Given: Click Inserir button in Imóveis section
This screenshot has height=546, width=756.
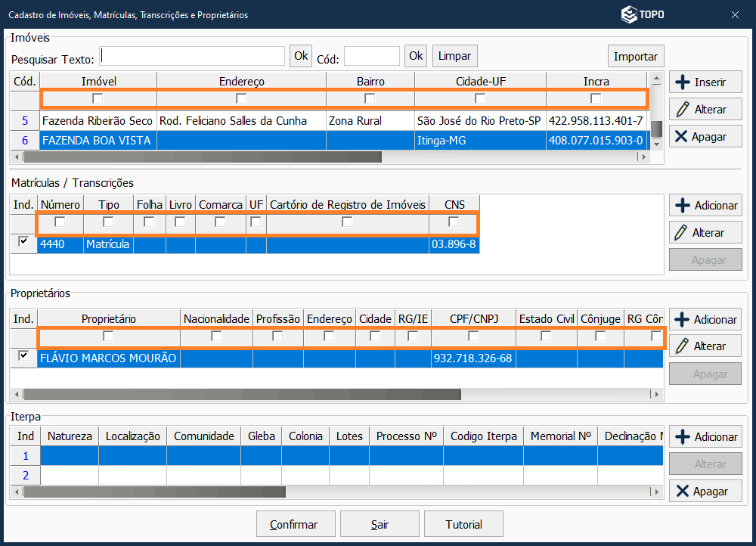Looking at the screenshot, I should 705,82.
